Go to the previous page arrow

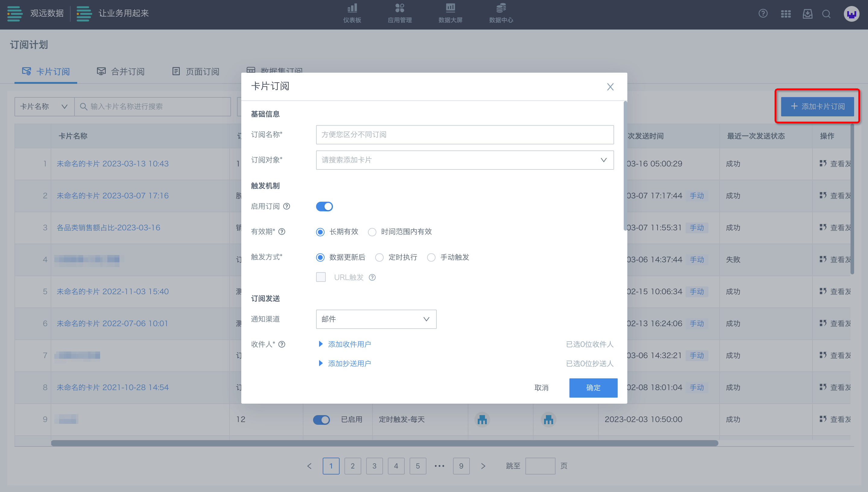[x=309, y=466]
